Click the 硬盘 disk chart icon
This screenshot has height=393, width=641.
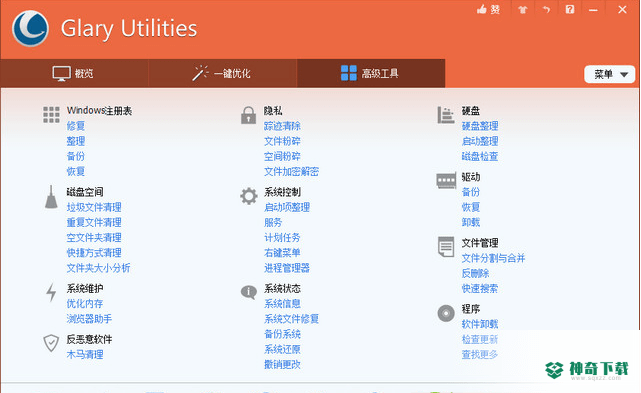[446, 115]
